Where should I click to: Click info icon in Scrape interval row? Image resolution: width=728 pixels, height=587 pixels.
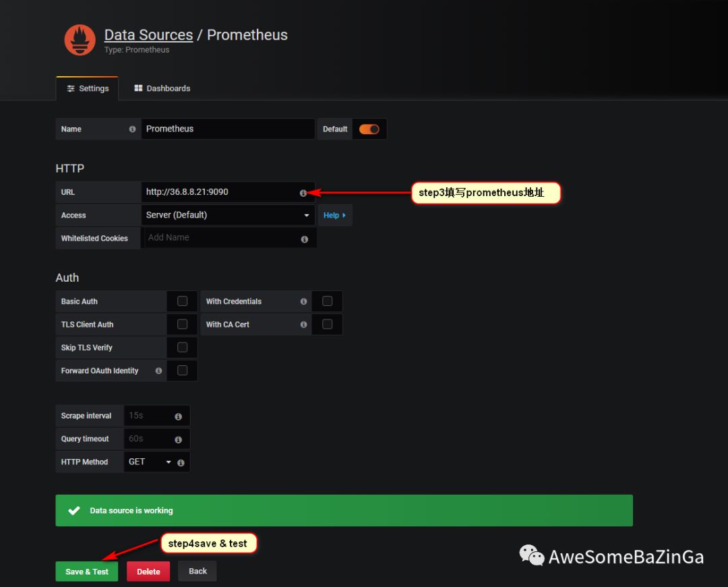[178, 416]
